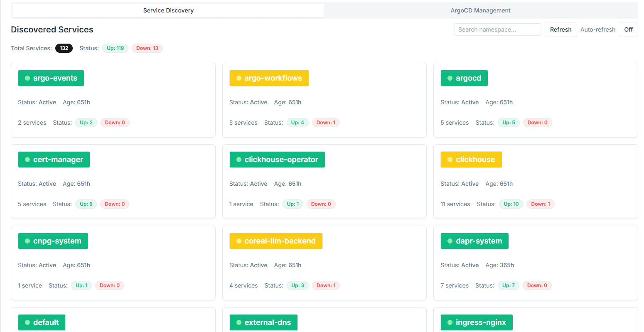Click the total Up: 119 status pill
The height and width of the screenshot is (332, 644).
pyautogui.click(x=115, y=48)
